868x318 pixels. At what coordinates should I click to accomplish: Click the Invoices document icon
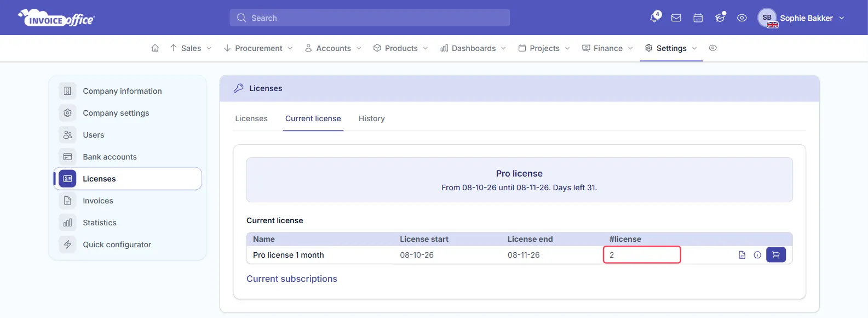[68, 201]
